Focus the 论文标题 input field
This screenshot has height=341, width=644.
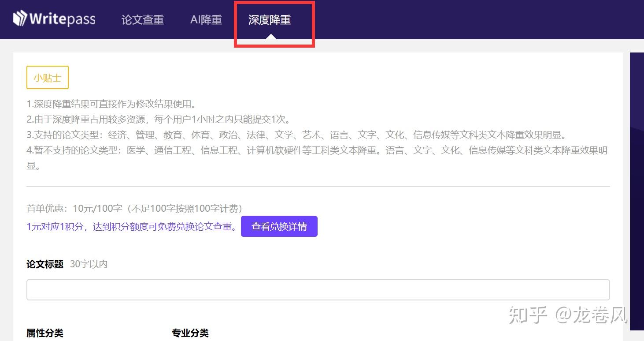(318, 290)
